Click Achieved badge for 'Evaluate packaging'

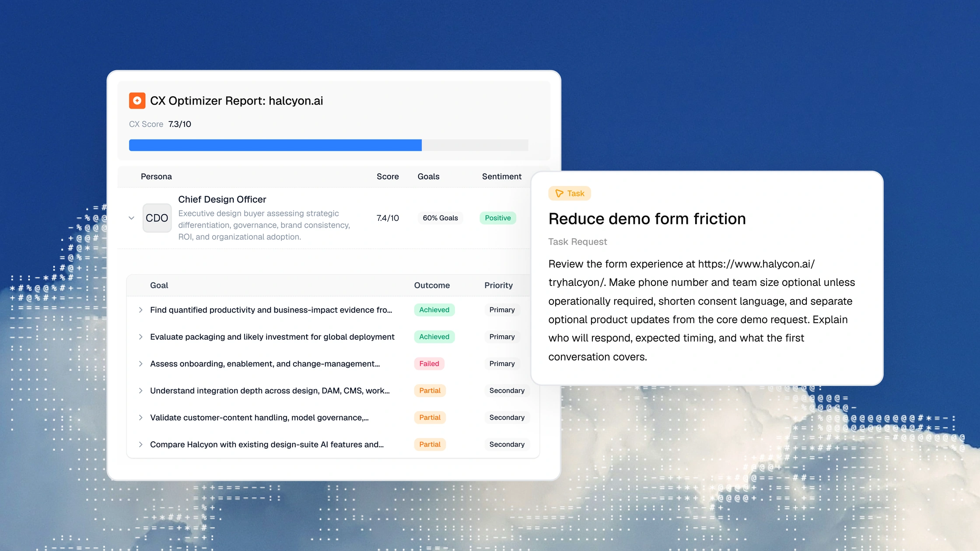[434, 337]
